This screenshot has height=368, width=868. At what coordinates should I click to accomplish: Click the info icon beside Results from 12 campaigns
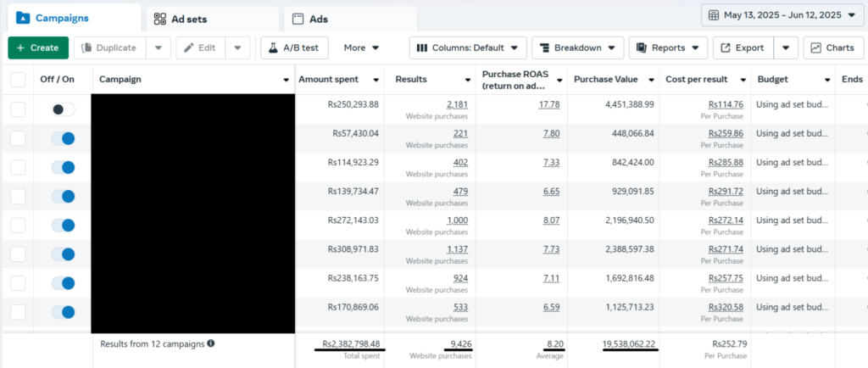211,343
